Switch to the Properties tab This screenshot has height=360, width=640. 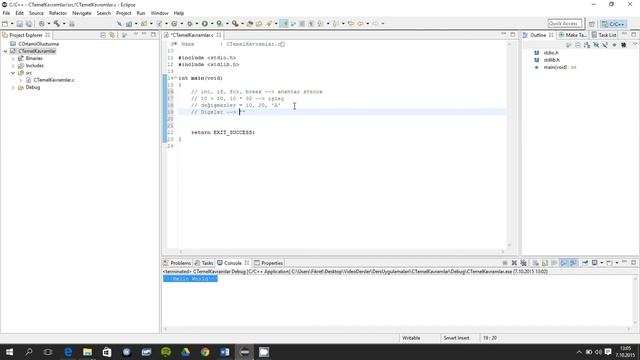(x=268, y=263)
